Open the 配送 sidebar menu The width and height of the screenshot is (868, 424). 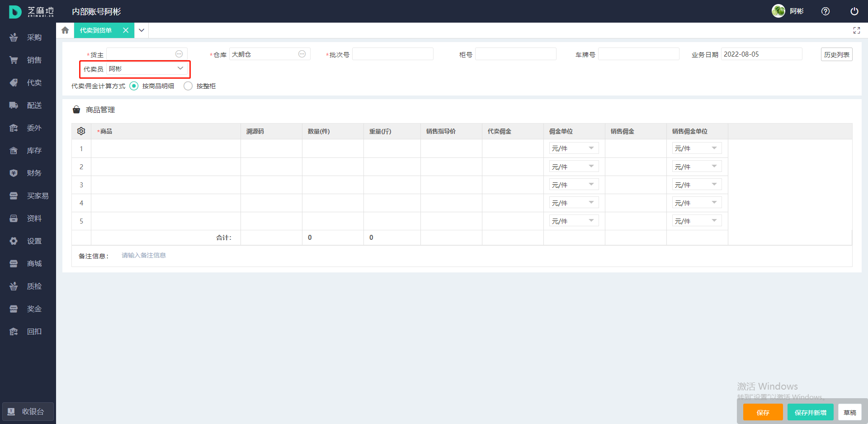(27, 105)
